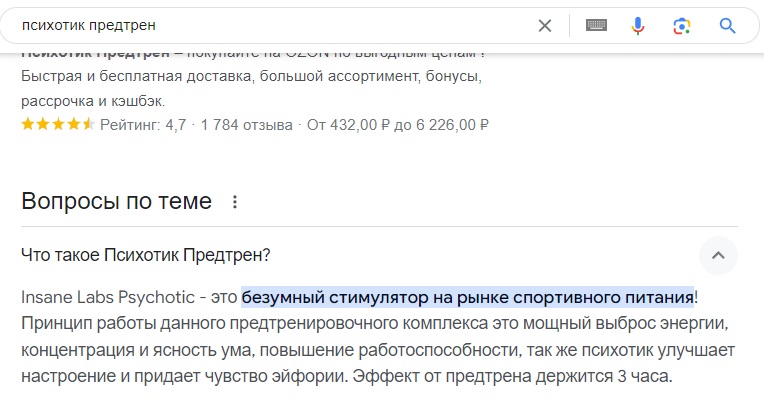This screenshot has height=409, width=764.
Task: Start voice search with microphone icon
Action: pos(638,25)
